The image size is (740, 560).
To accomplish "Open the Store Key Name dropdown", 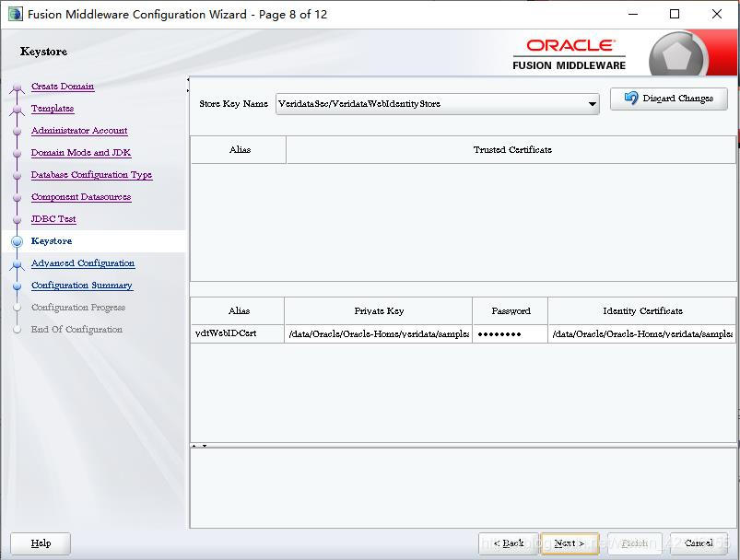I will click(x=438, y=104).
